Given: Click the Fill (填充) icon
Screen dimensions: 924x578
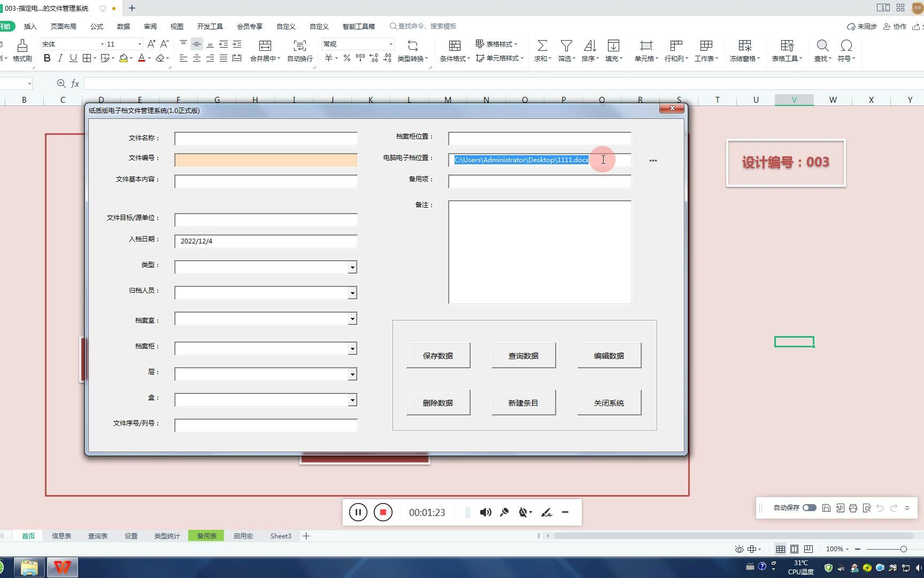Looking at the screenshot, I should tap(613, 45).
